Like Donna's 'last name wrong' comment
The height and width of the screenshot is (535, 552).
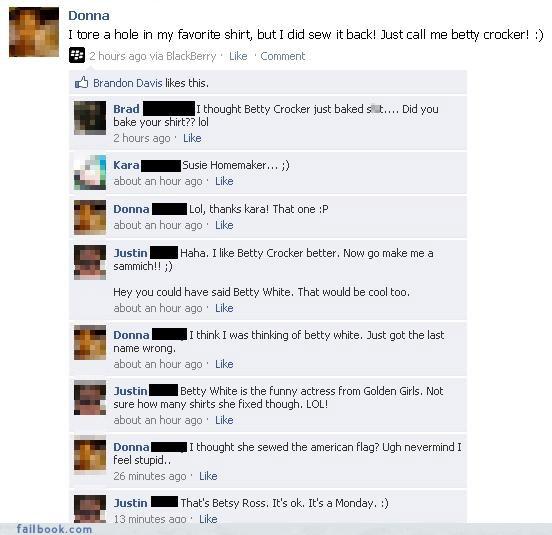224,364
